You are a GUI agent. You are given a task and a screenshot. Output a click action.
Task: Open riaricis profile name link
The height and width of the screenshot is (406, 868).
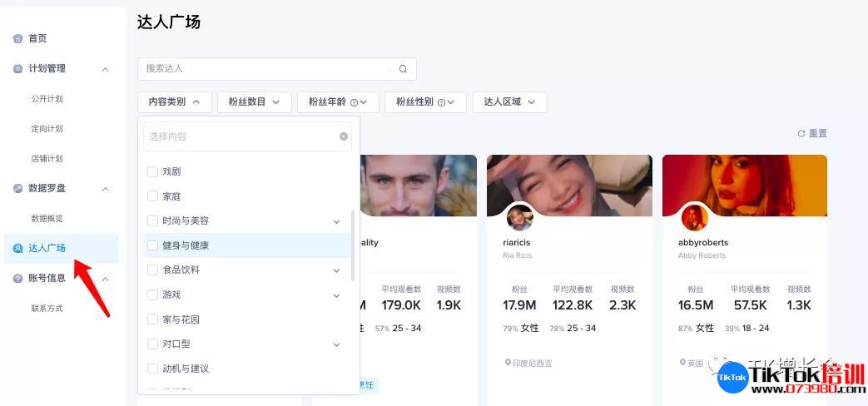518,242
